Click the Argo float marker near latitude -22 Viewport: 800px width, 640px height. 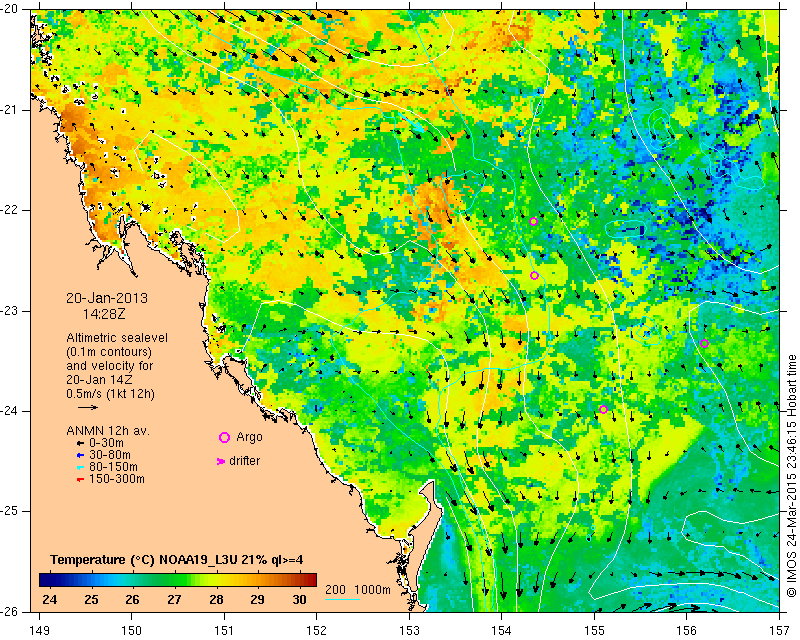pos(534,221)
